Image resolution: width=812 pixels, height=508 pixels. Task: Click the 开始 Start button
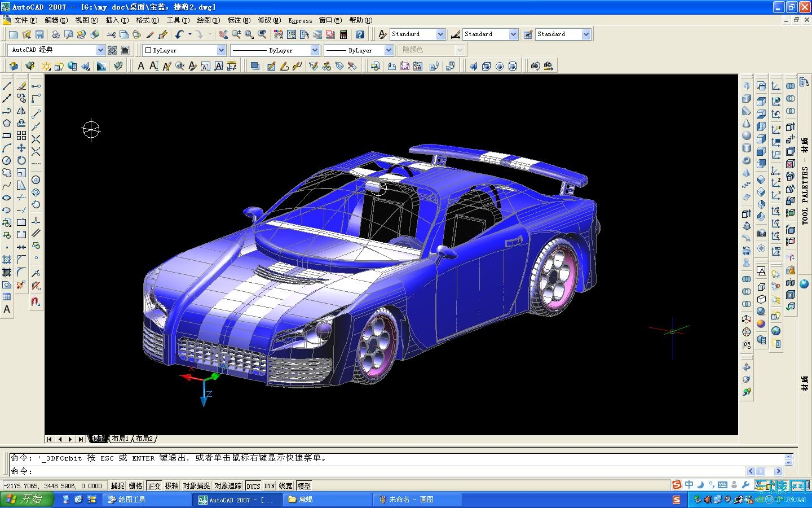click(27, 500)
